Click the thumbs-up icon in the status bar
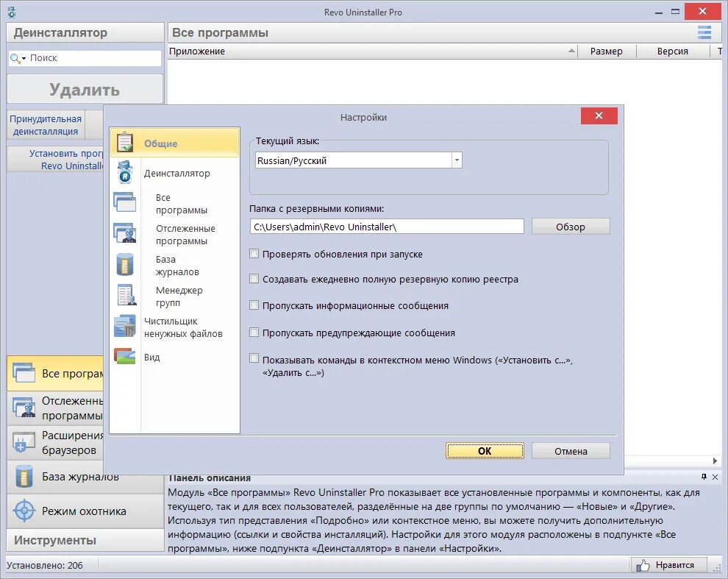The image size is (728, 579). (643, 565)
